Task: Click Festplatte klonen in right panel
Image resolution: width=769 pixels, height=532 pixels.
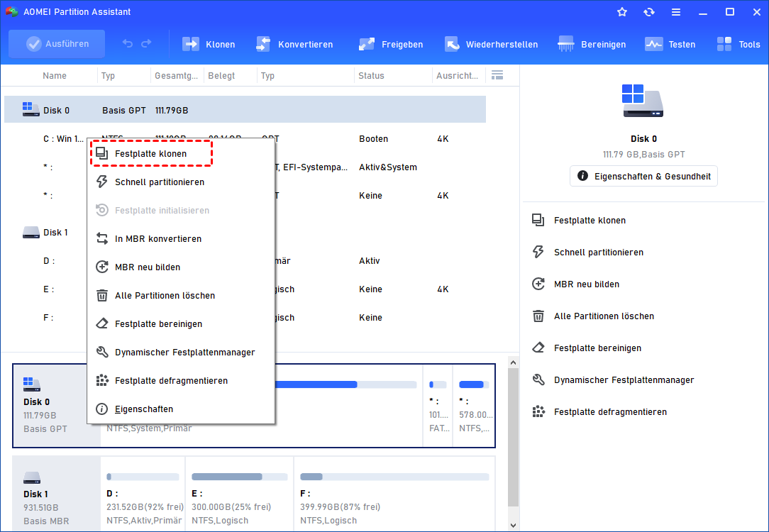Action: (590, 221)
